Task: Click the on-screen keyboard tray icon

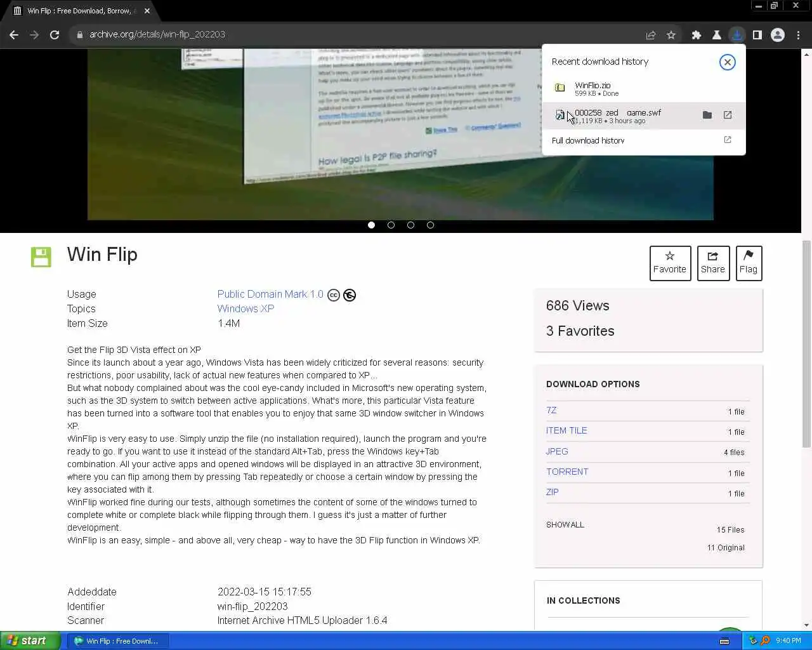Action: (x=724, y=641)
